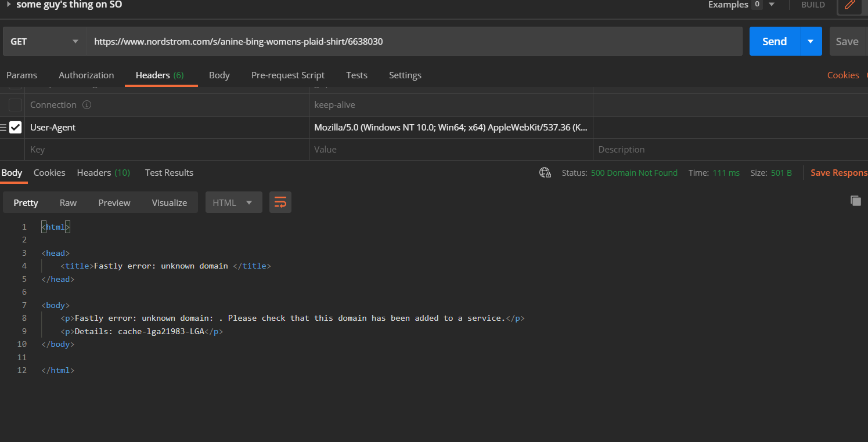Viewport: 868px width, 442px height.
Task: Click the drag handle icon on User-Agent row
Action: 3,128
